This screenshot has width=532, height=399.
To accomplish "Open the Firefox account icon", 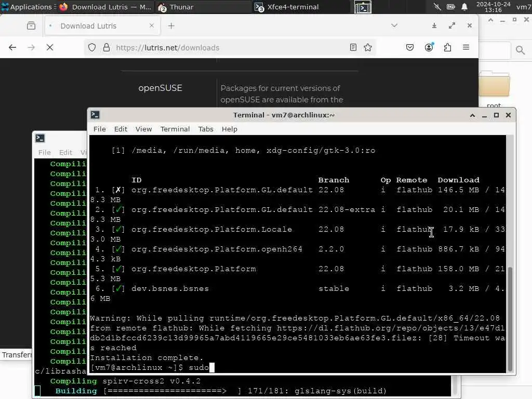I will tap(429, 47).
